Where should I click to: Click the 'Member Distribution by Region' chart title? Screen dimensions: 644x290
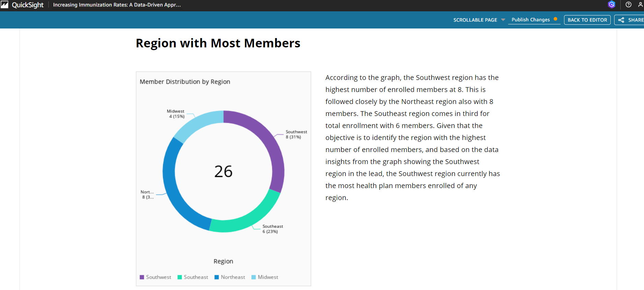[185, 82]
